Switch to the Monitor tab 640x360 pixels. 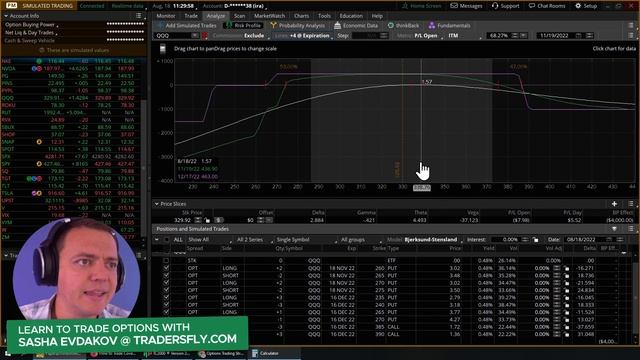[166, 16]
